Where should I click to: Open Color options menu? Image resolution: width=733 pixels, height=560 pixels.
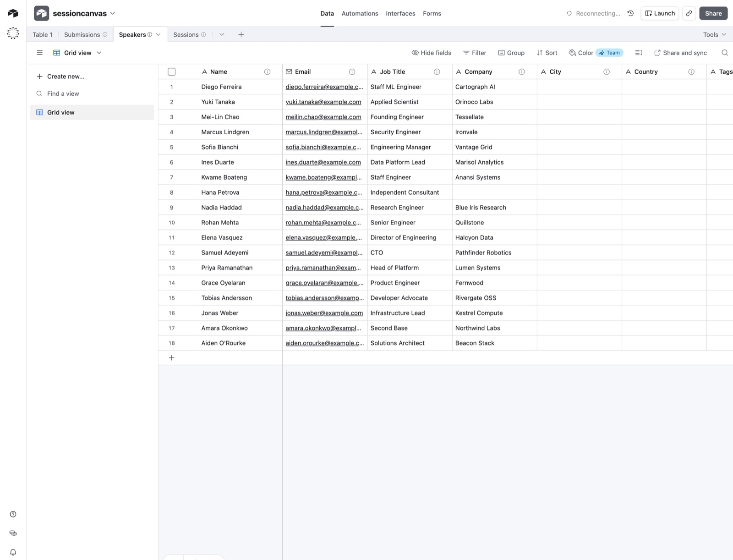pyautogui.click(x=581, y=53)
